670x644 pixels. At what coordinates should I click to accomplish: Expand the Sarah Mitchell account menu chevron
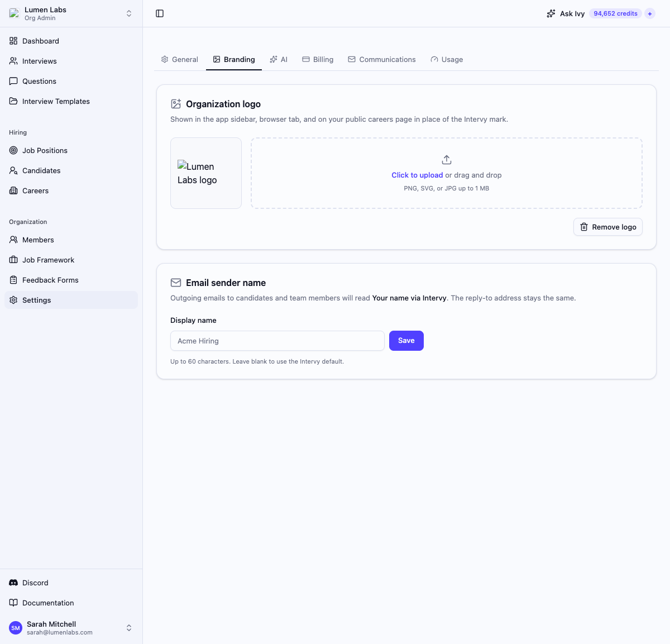pos(129,628)
